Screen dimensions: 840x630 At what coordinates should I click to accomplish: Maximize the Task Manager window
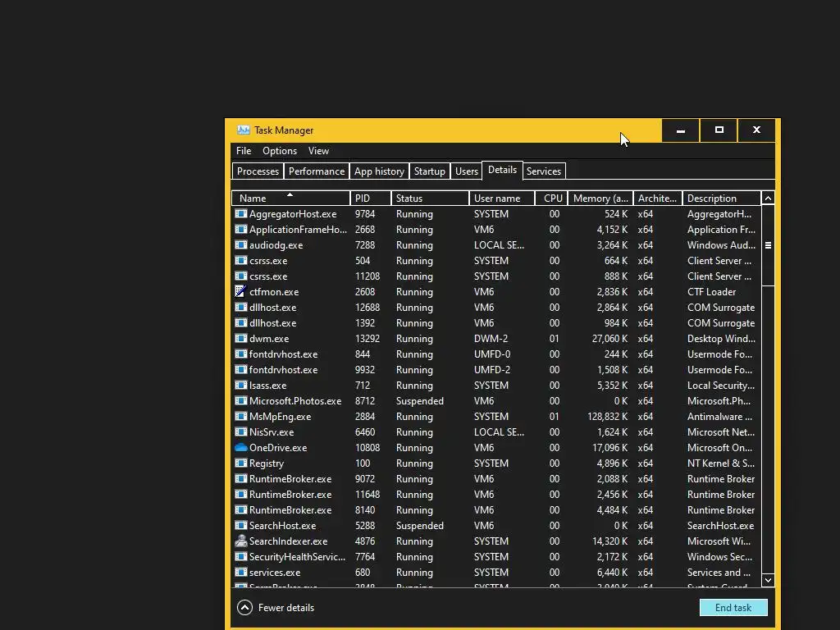tap(719, 130)
